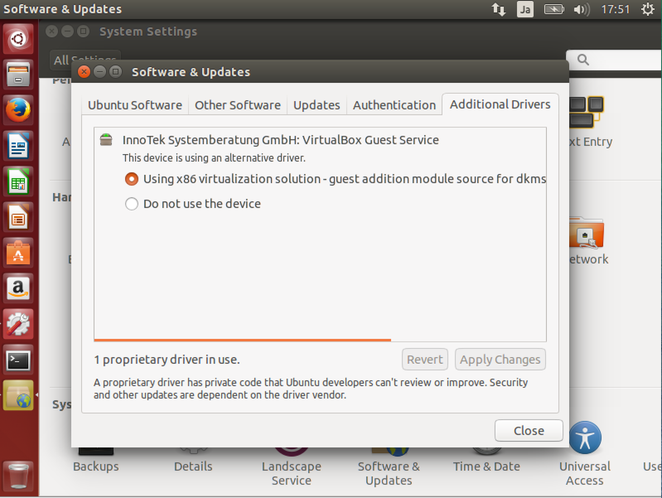This screenshot has width=662, height=498.
Task: Click 'This device is using an alternative driver.'
Action: click(214, 158)
